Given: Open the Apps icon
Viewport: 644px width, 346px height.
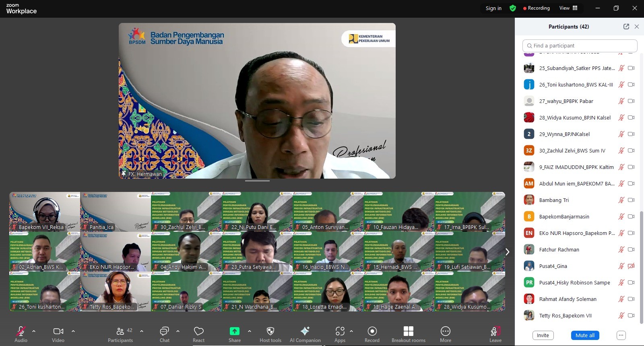Looking at the screenshot, I should click(x=340, y=331).
